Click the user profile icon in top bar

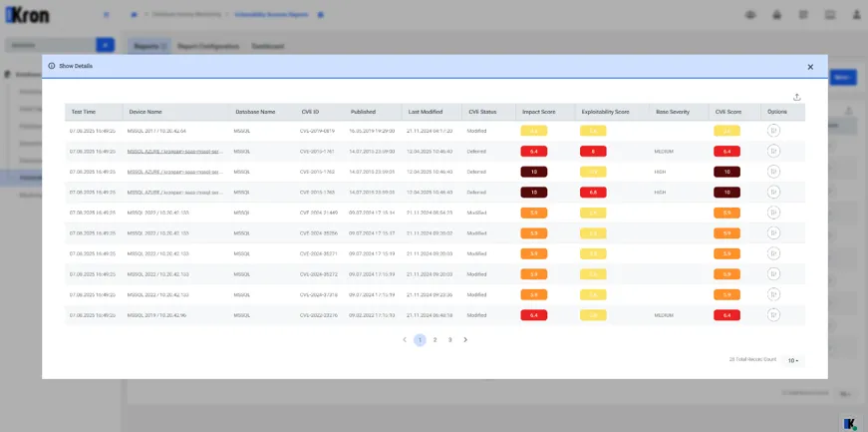click(x=856, y=15)
